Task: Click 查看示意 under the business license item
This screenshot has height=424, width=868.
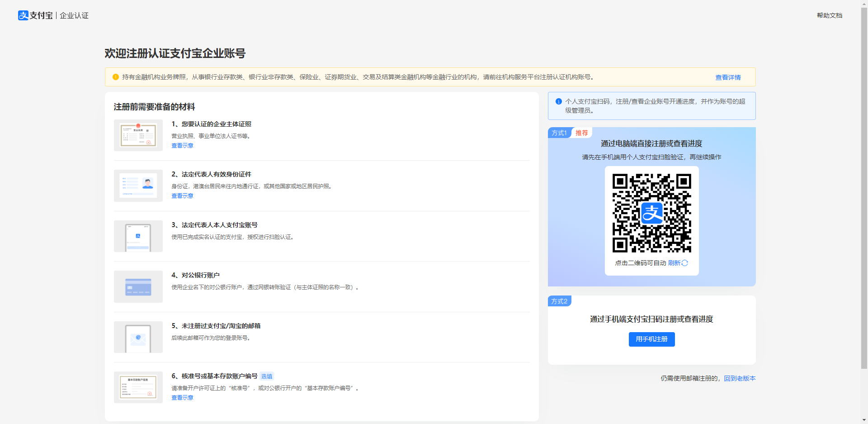Action: 182,145
